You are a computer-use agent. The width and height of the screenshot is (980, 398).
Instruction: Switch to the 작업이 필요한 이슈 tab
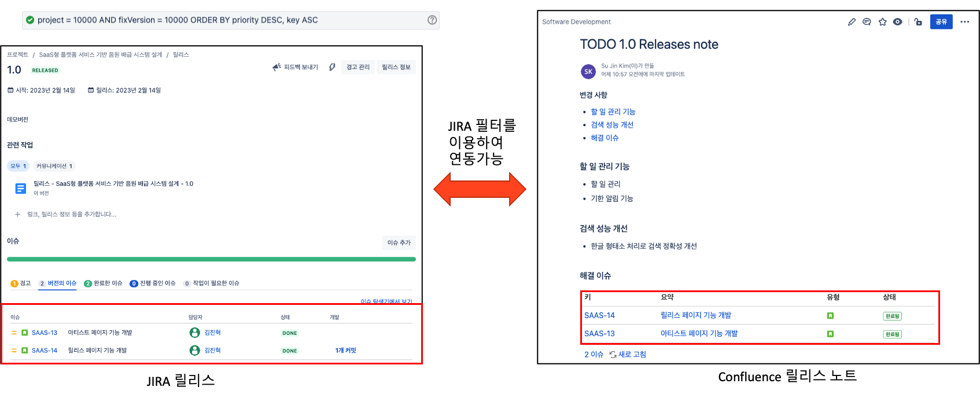coord(211,283)
